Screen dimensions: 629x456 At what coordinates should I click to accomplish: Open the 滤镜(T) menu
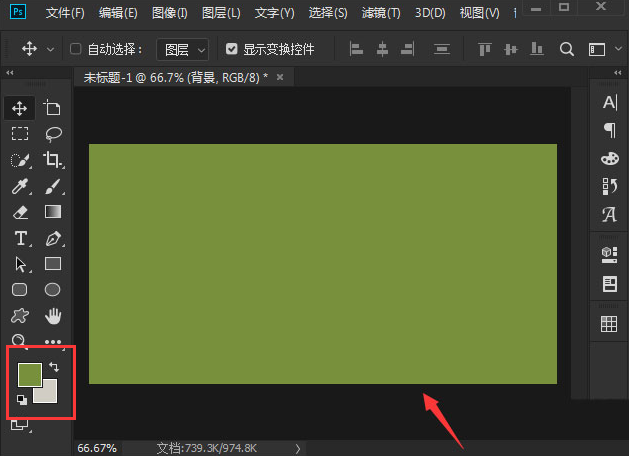point(379,14)
